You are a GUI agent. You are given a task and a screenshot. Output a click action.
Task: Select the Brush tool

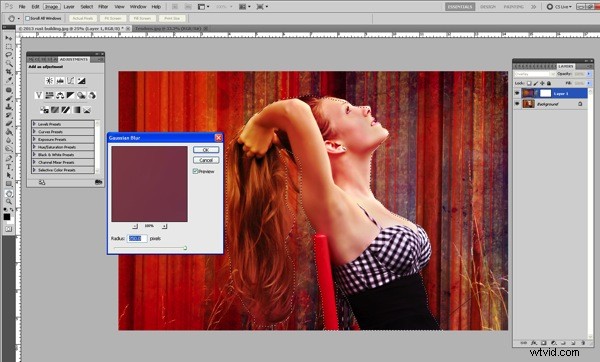[8, 99]
